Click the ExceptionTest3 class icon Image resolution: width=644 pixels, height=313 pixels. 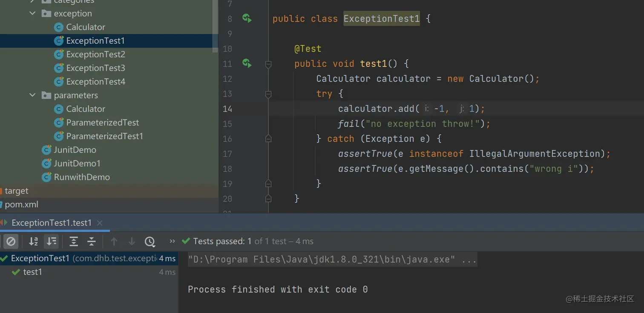pyautogui.click(x=59, y=68)
